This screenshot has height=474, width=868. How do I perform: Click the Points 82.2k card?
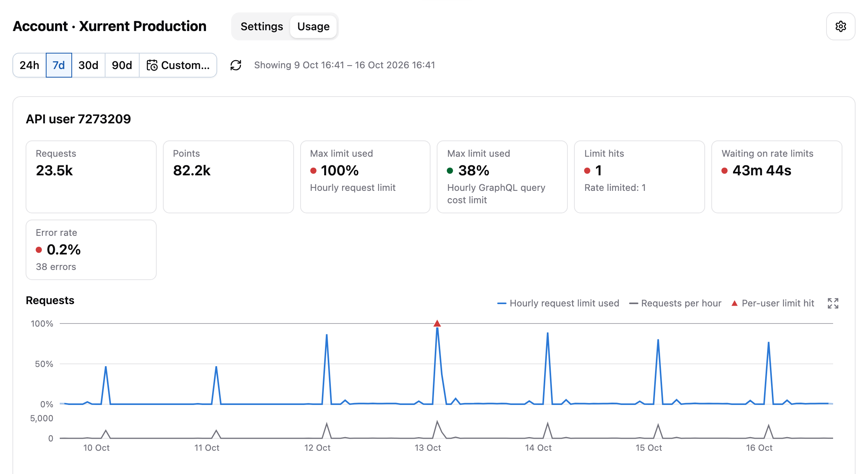(228, 177)
